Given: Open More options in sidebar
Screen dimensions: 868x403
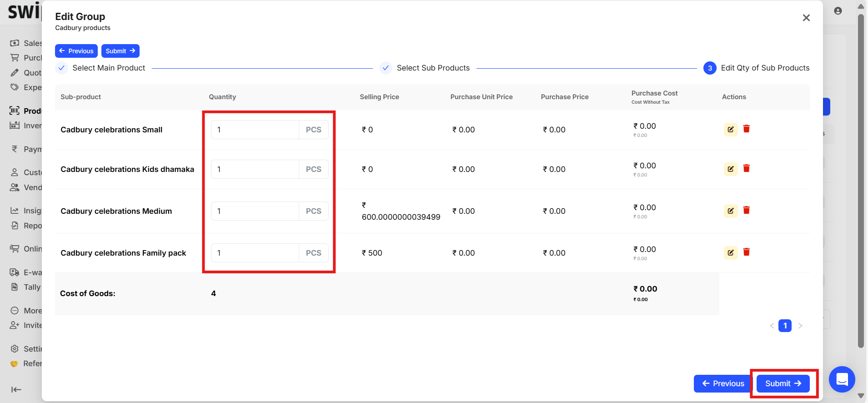Looking at the screenshot, I should click(x=26, y=311).
